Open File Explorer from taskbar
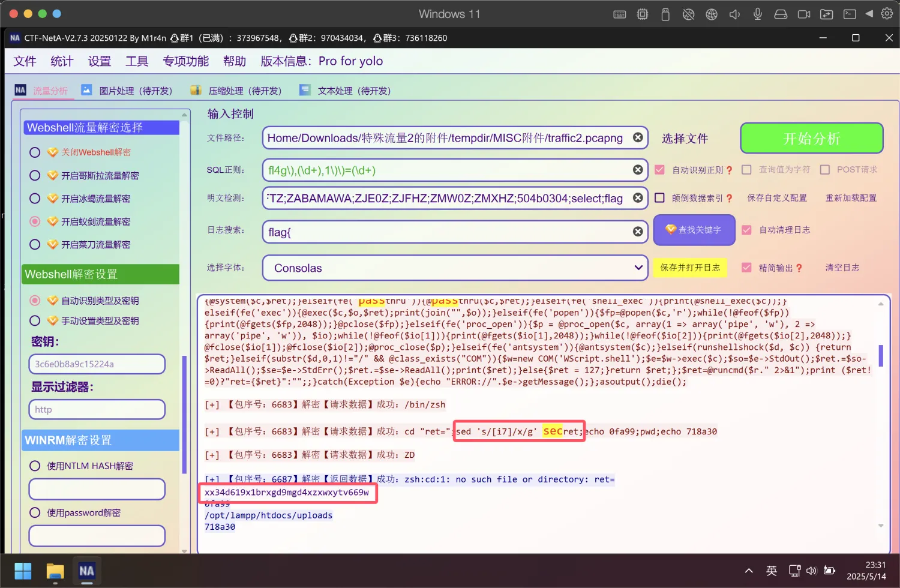900x588 pixels. [55, 571]
